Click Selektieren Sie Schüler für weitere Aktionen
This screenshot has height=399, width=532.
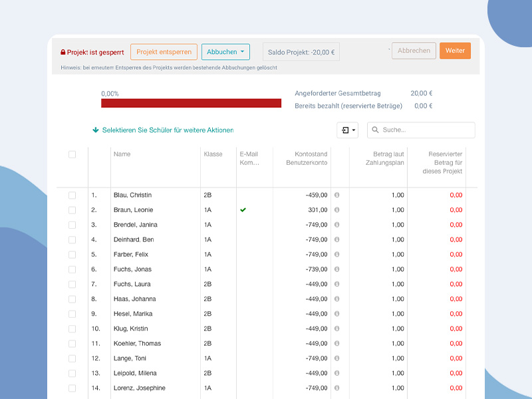pyautogui.click(x=168, y=130)
